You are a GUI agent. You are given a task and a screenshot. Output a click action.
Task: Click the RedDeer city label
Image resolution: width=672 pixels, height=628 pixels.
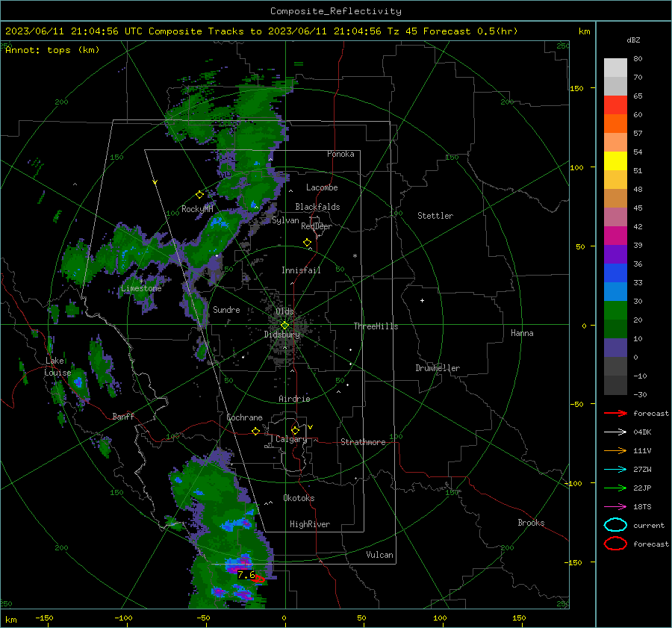coord(317,226)
